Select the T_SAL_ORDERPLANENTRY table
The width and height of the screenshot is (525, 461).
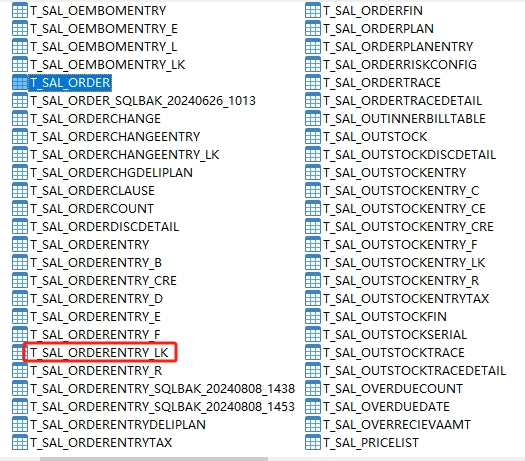click(398, 47)
